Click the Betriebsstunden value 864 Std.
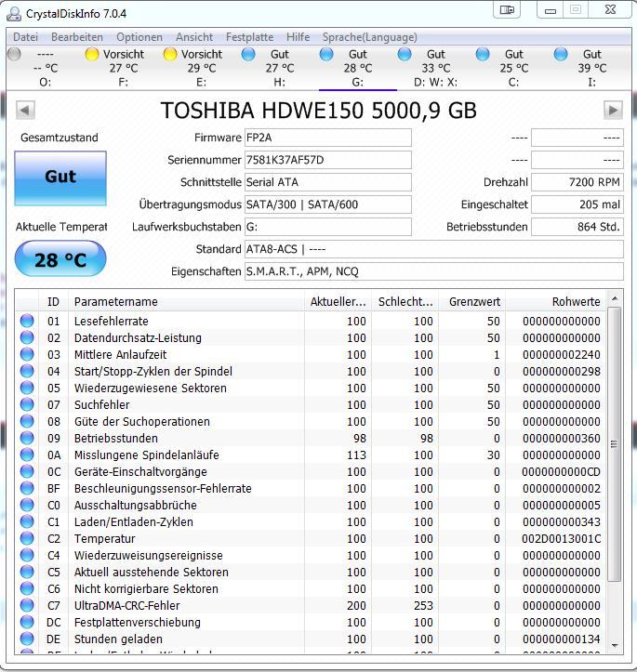The height and width of the screenshot is (672, 637). click(577, 227)
